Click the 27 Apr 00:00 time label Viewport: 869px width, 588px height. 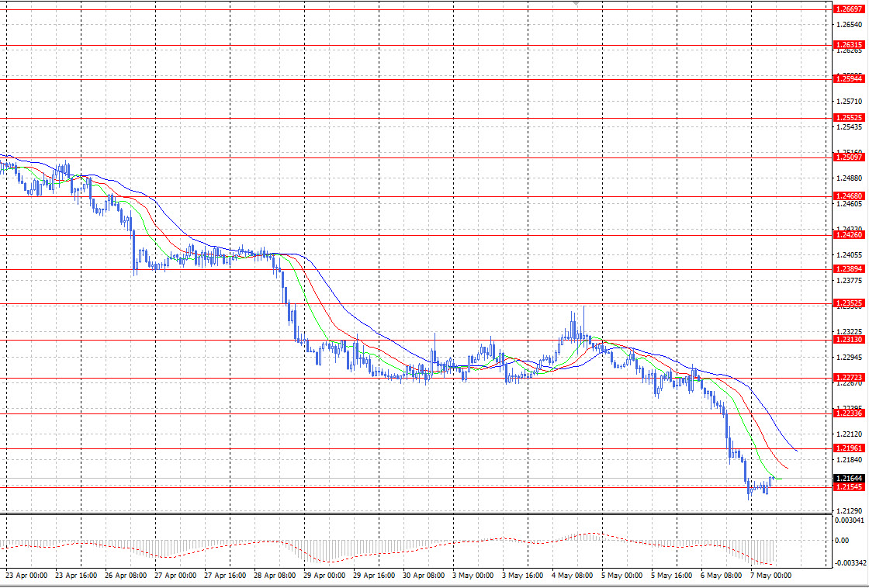click(175, 576)
